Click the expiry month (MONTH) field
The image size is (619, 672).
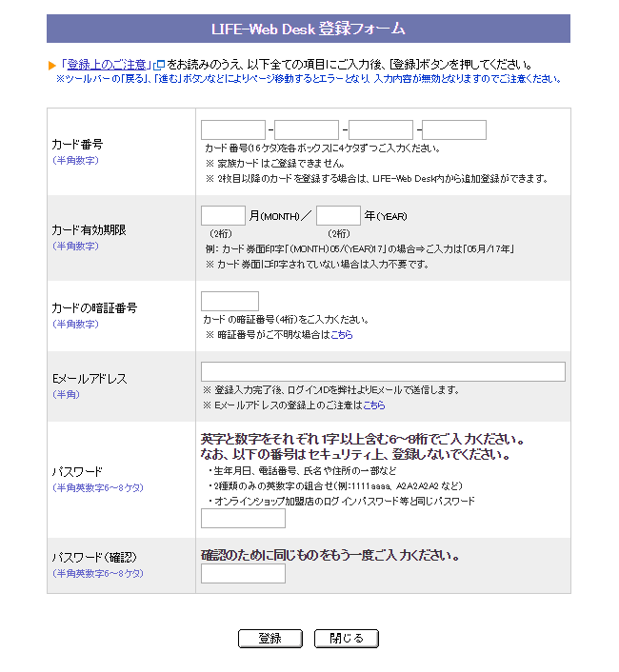pos(223,215)
